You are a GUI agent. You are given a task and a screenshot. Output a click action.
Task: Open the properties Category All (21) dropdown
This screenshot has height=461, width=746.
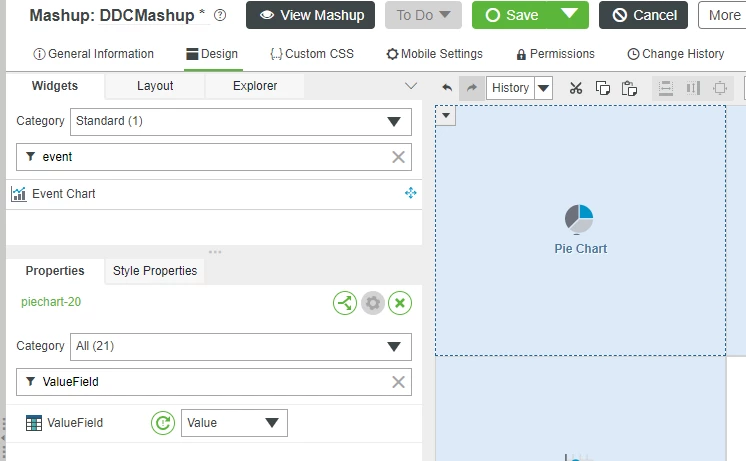241,347
